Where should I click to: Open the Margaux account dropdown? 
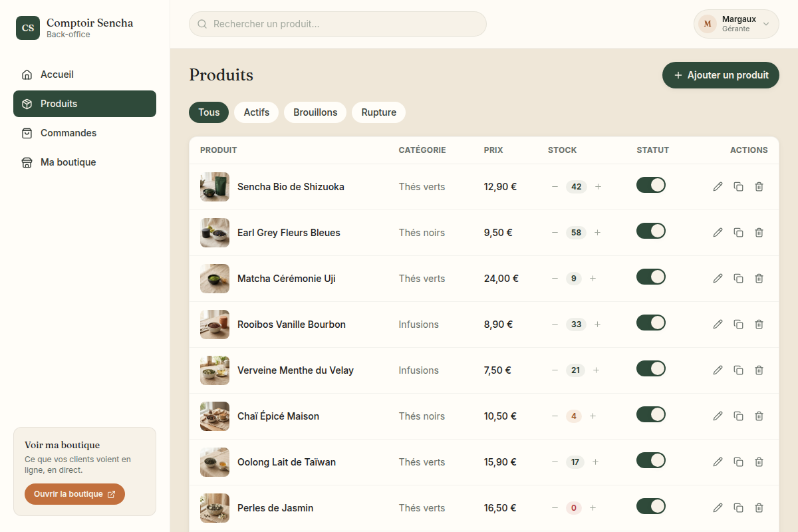(x=736, y=24)
